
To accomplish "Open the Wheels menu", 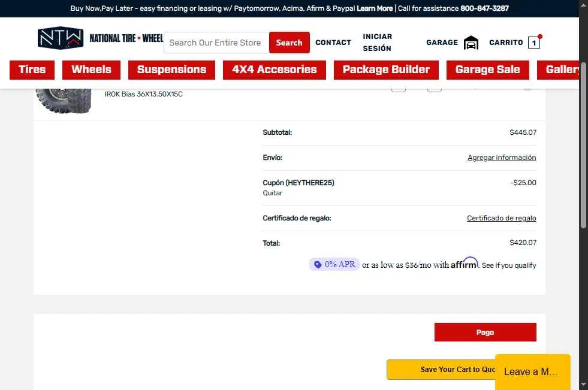I will 92,69.
